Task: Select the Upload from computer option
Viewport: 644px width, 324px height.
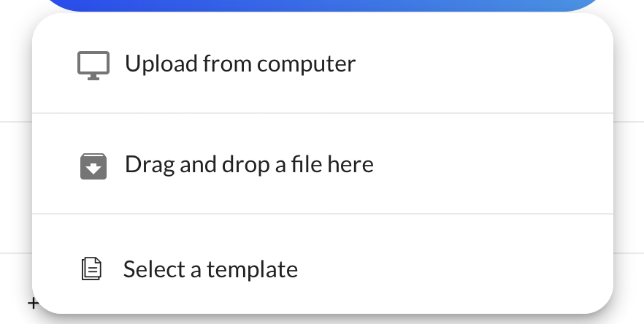Action: coord(322,64)
